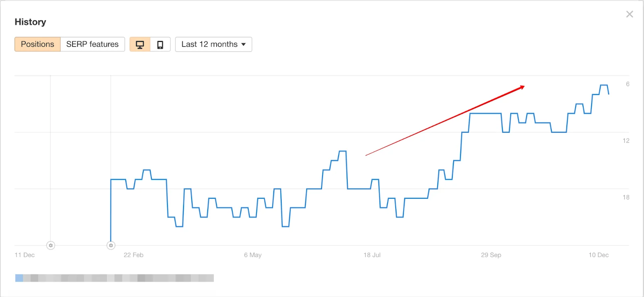Click the red trend arrow's tip
Screen dimensions: 644x297
click(x=523, y=87)
